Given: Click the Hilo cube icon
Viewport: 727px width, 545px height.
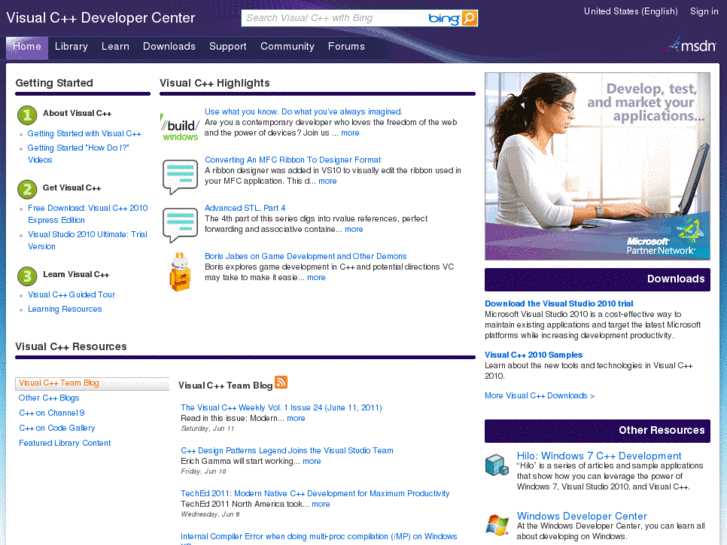Looking at the screenshot, I should coord(497,465).
